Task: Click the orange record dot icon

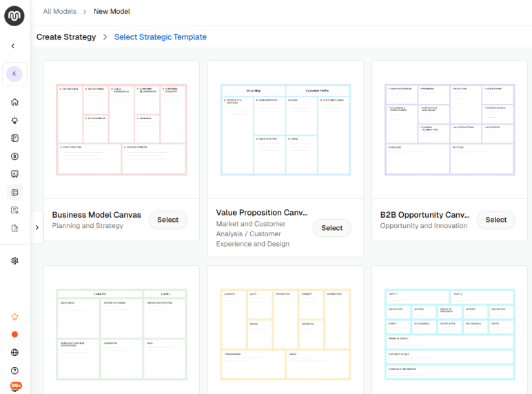Action: [14, 334]
